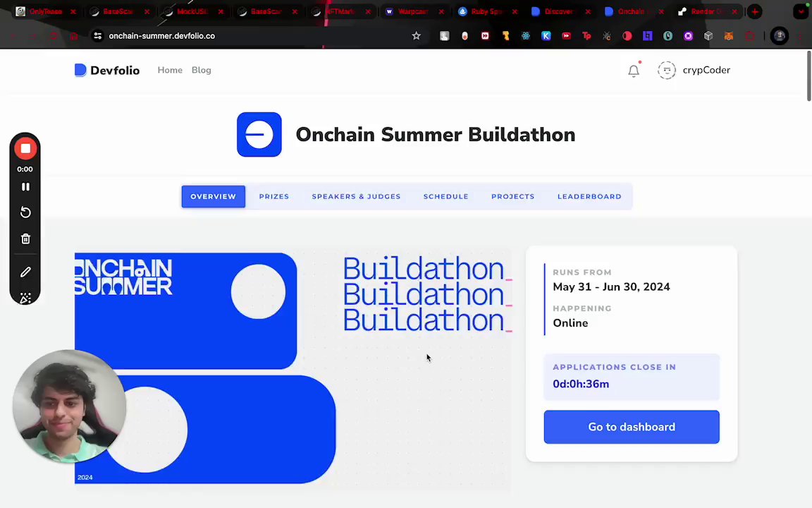This screenshot has width=812, height=508.
Task: Open the Schedule tab
Action: [x=446, y=196]
